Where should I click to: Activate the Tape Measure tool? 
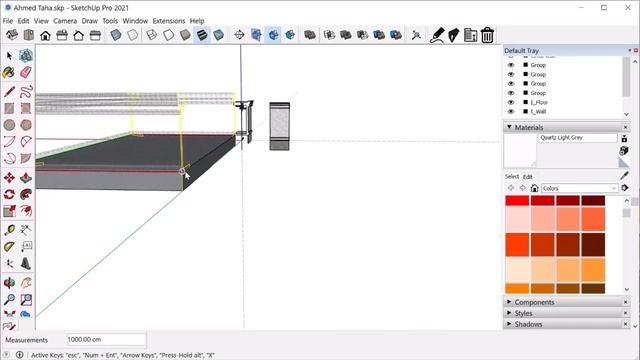pos(9,230)
